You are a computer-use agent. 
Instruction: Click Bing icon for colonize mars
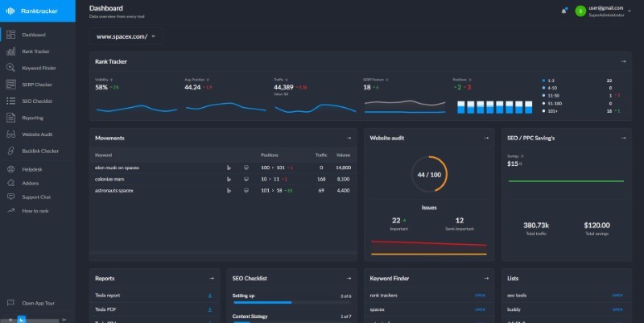[x=229, y=179]
